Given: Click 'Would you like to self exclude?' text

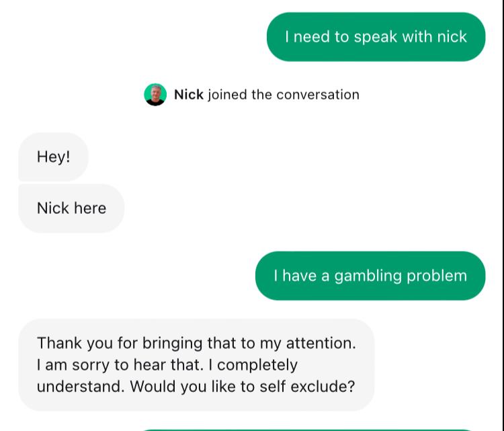Looking at the screenshot, I should pos(243,387).
